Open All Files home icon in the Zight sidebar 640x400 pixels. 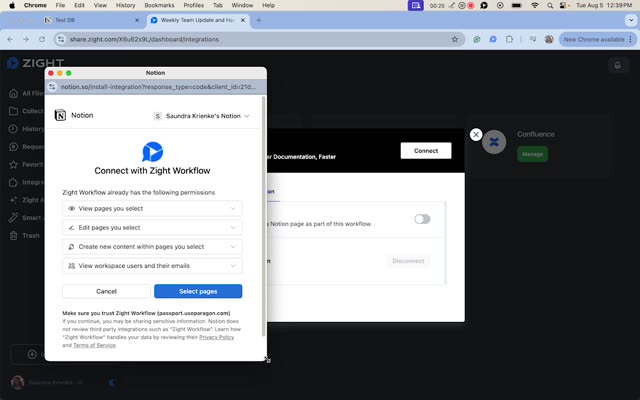13,93
